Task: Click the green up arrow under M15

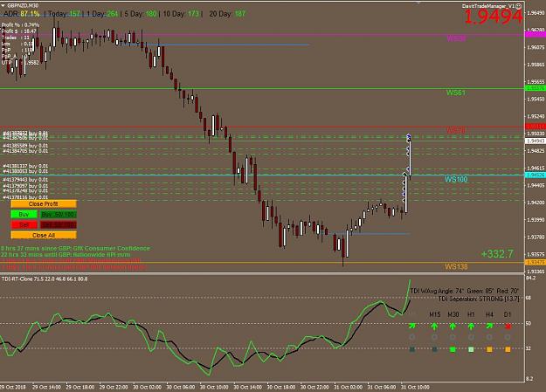Action: point(434,327)
